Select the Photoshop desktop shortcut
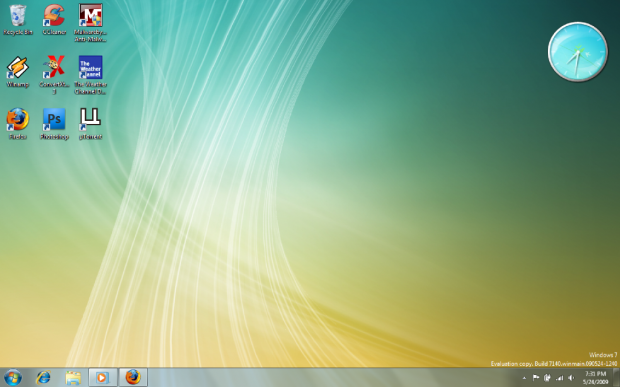Image resolution: width=620 pixels, height=387 pixels. tap(54, 124)
